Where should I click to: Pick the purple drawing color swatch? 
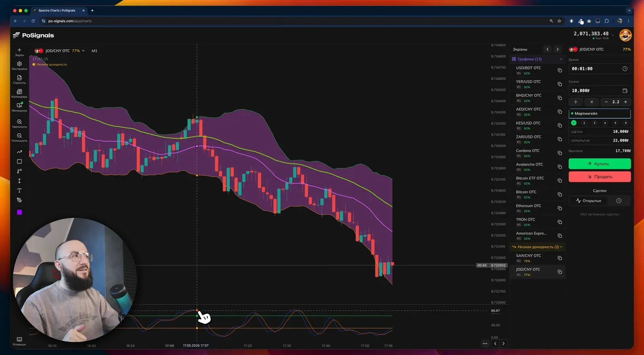(x=19, y=212)
